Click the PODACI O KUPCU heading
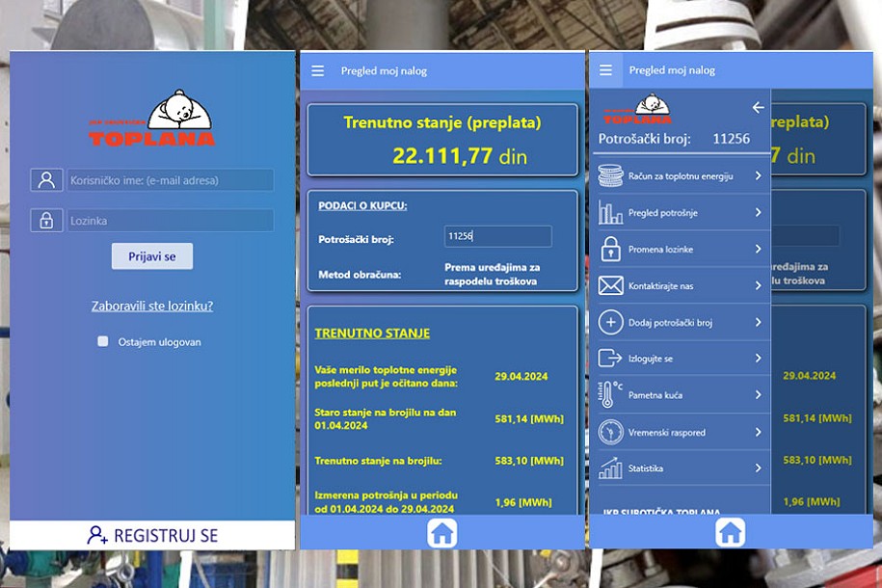This screenshot has height=588, width=882. click(362, 206)
